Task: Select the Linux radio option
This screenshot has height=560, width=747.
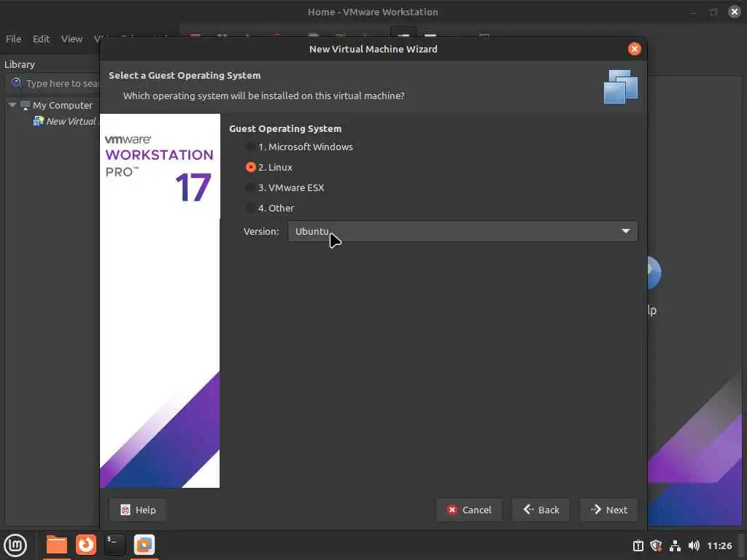Action: tap(268, 168)
